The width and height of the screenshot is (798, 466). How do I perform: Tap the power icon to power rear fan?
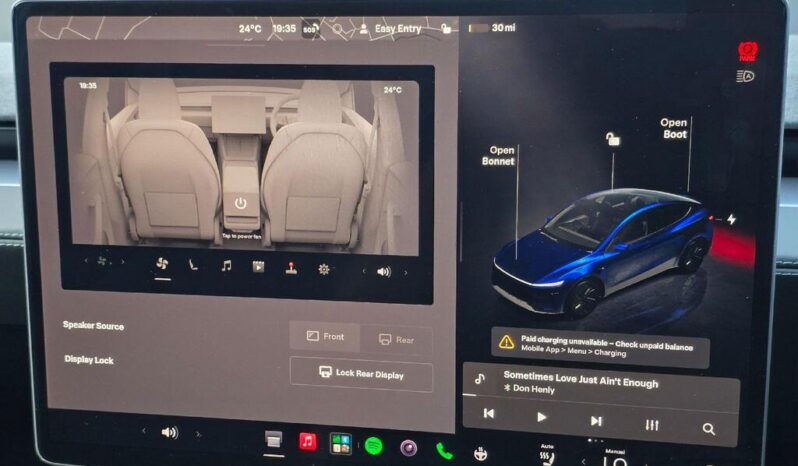pos(241,203)
